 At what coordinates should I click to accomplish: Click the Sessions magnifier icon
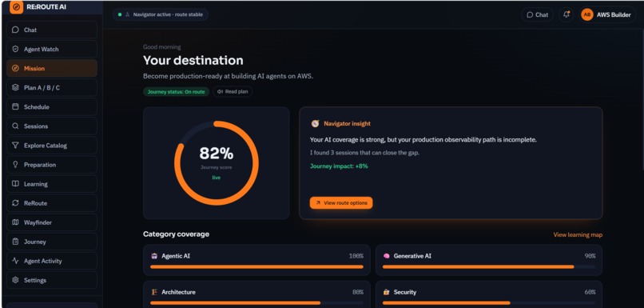point(15,126)
